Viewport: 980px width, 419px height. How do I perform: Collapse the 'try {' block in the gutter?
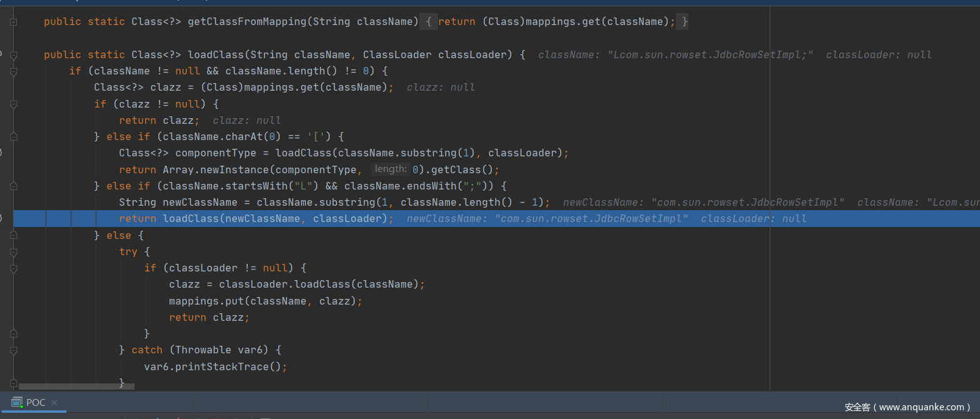point(13,252)
